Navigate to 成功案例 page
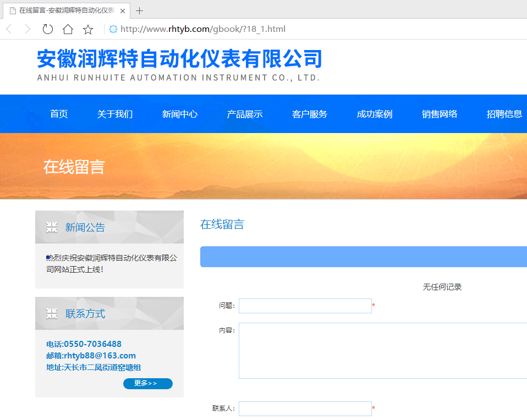This screenshot has height=420, width=527. click(375, 114)
